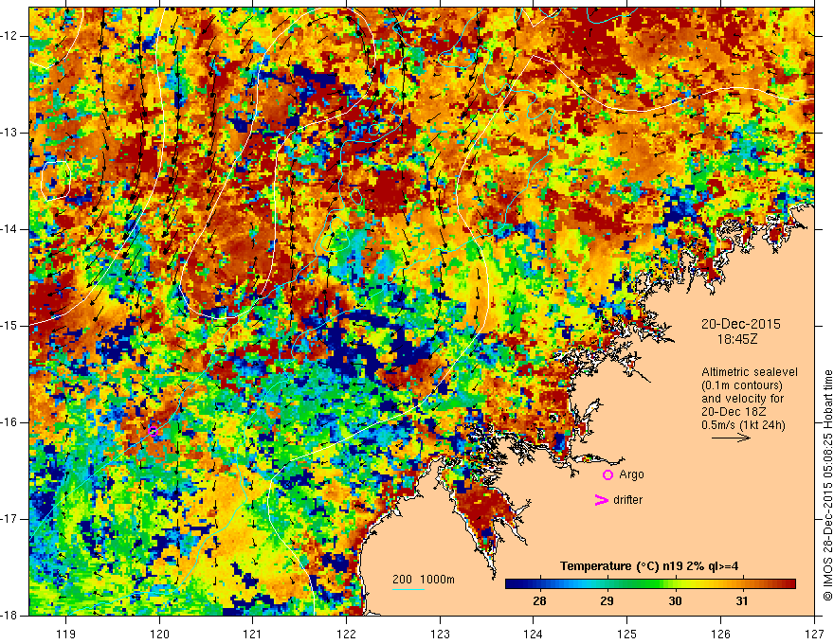This screenshot has height=644, width=834.
Task: Click the Argo float marker near 120E 16S
Action: 154,431
